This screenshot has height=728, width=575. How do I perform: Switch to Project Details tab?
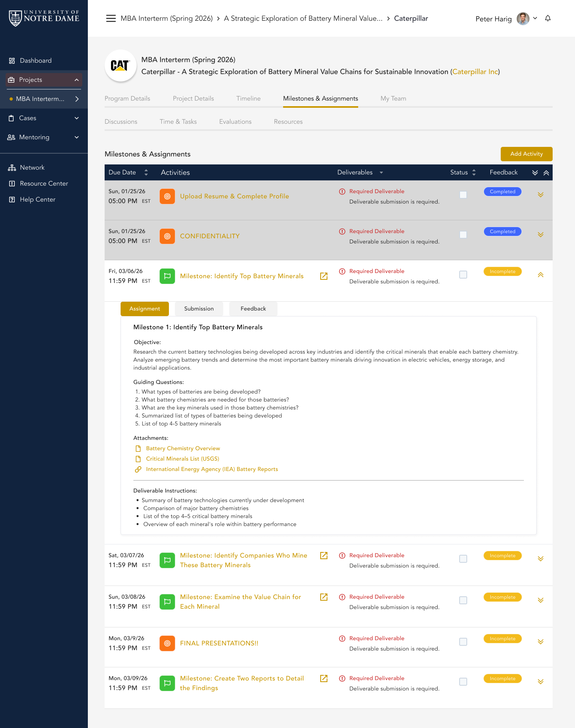tap(193, 99)
